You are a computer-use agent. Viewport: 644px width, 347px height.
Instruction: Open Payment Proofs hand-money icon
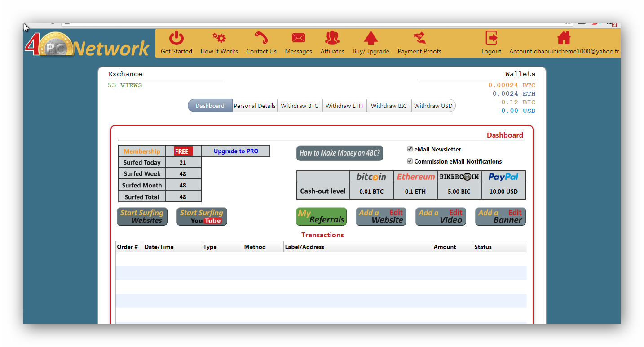419,38
